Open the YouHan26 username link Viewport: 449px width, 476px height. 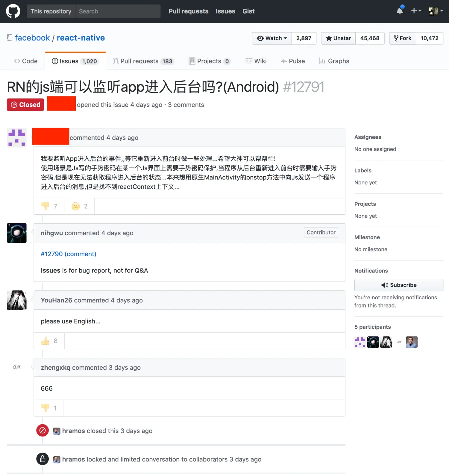click(57, 300)
